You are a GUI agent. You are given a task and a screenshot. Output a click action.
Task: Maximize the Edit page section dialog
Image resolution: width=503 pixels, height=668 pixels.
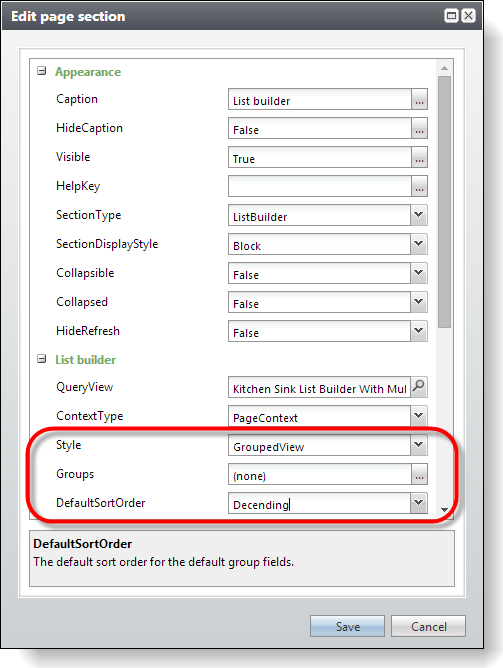pyautogui.click(x=451, y=16)
